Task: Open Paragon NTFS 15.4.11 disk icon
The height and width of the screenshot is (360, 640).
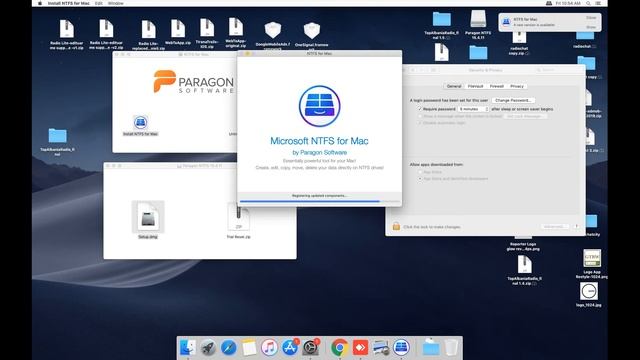Action: point(478,20)
